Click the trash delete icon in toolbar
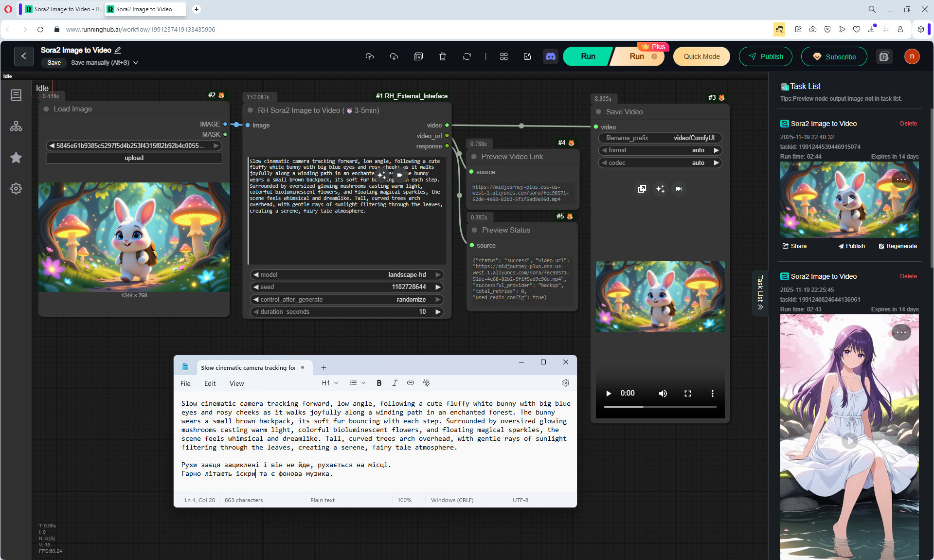This screenshot has width=934, height=560. coord(443,56)
